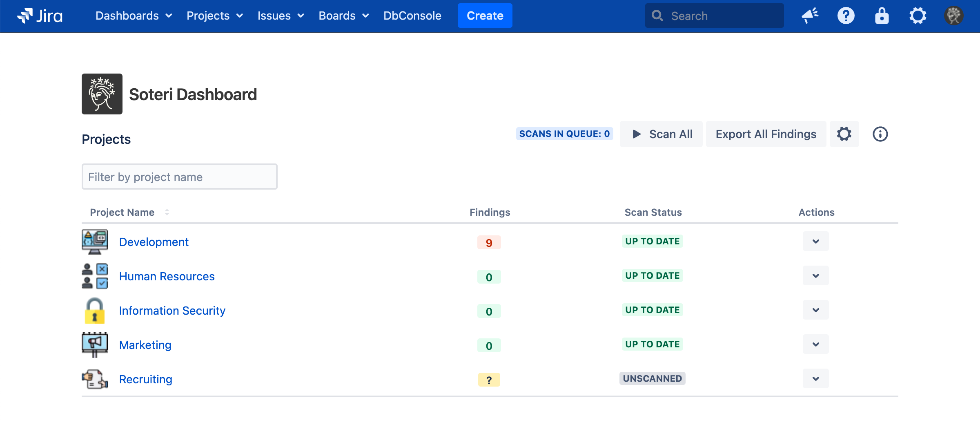The width and height of the screenshot is (980, 425).
Task: Expand actions dropdown for Recruiting
Action: point(815,379)
